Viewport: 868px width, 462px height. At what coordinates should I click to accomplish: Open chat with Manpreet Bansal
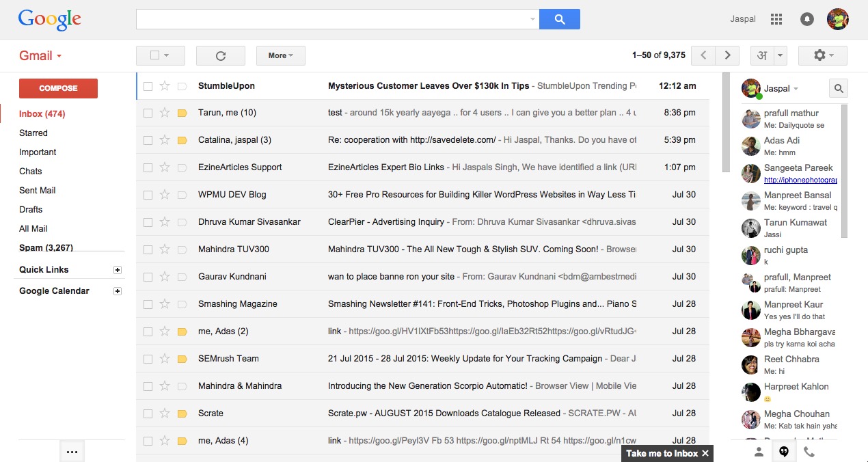pyautogui.click(x=791, y=201)
